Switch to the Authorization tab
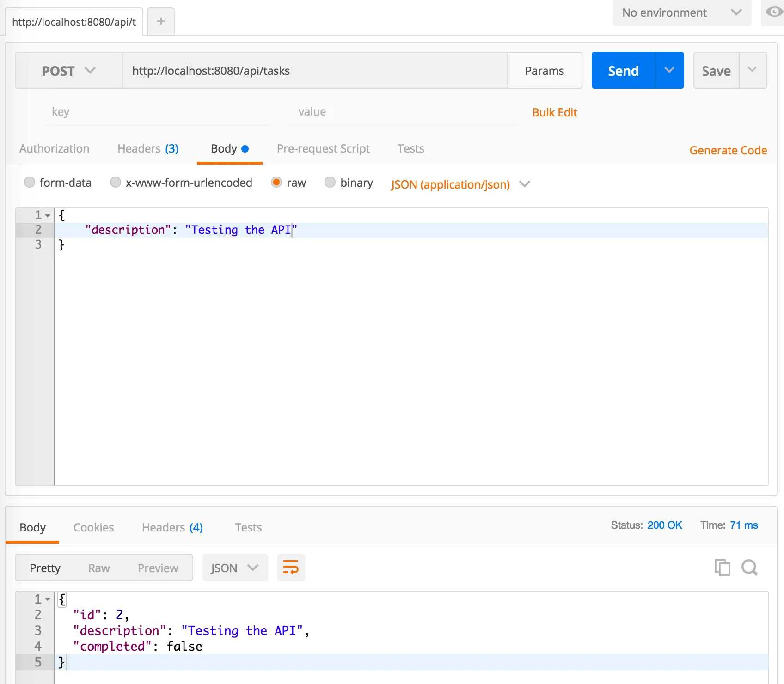Image resolution: width=784 pixels, height=684 pixels. click(54, 148)
